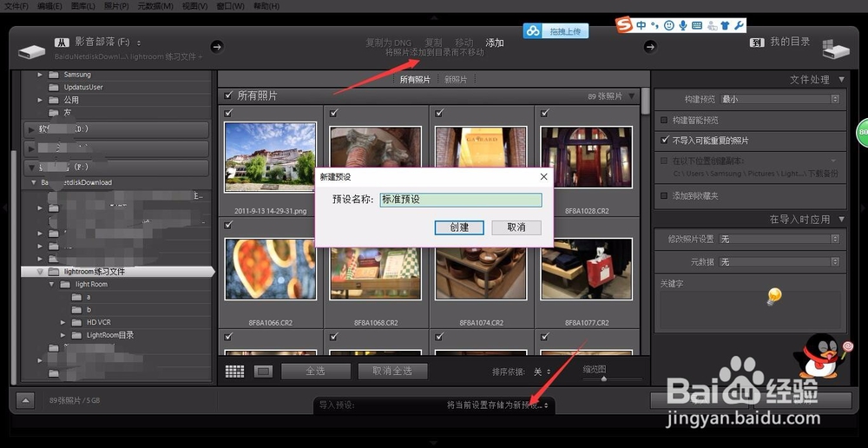The height and width of the screenshot is (448, 868).
Task: Switch to 所有照片 tab
Action: [415, 79]
